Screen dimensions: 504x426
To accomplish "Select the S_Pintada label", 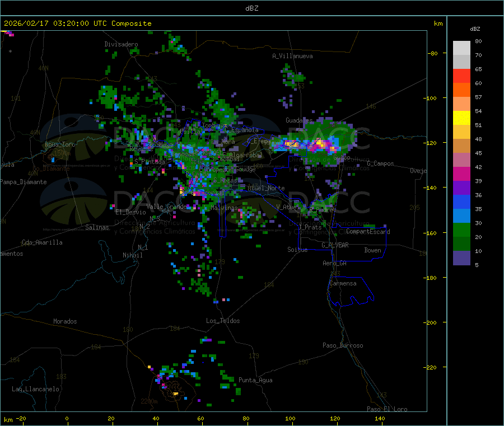I will coord(150,162).
